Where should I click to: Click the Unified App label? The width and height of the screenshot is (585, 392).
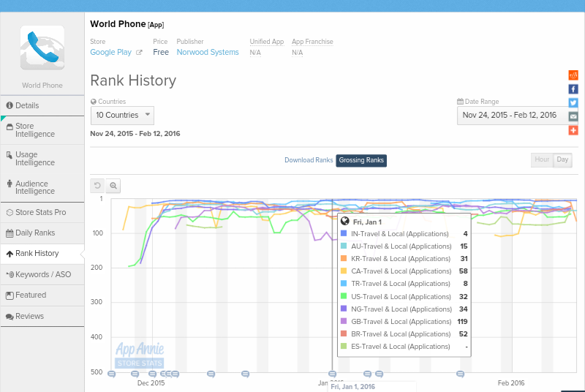pyautogui.click(x=267, y=42)
